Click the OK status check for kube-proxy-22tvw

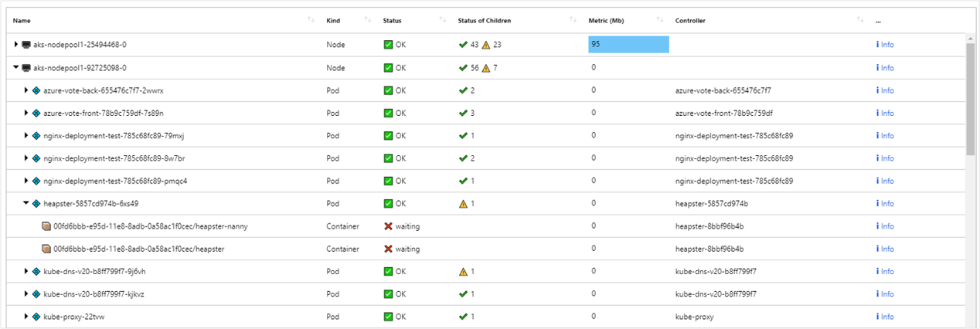[x=388, y=317]
